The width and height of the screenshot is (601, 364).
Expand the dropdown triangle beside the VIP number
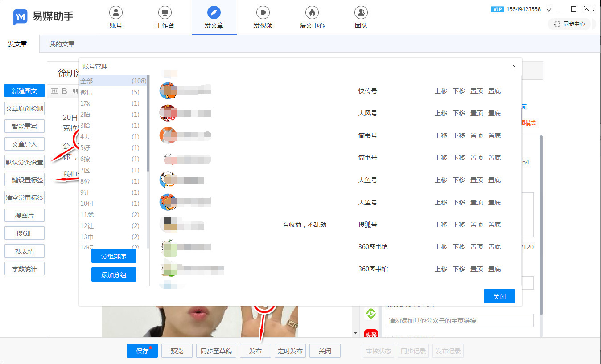(x=549, y=9)
